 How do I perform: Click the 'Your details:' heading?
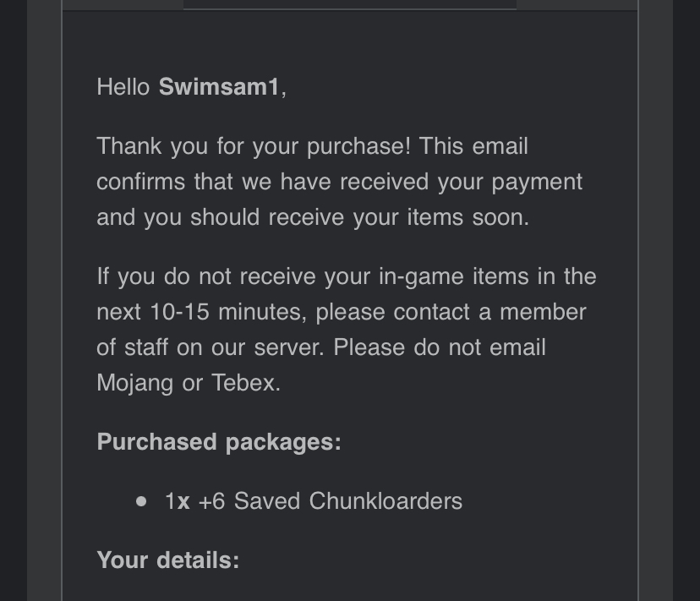pos(168,560)
